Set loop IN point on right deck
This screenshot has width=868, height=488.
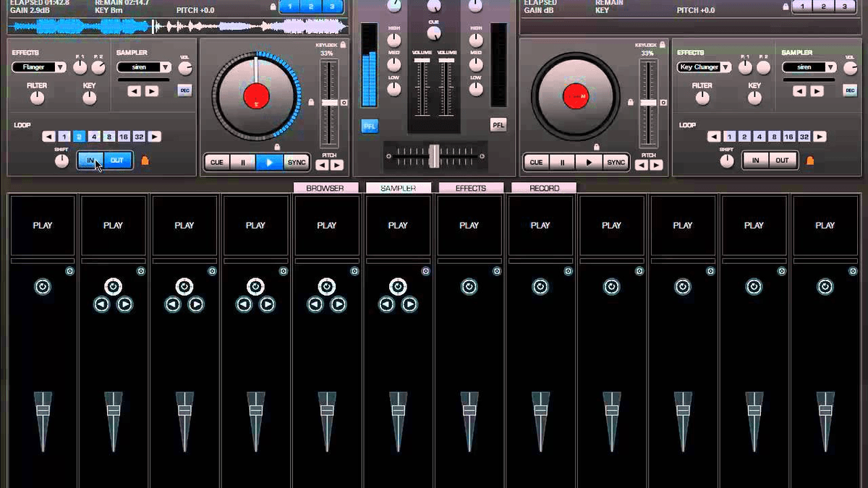tap(756, 160)
